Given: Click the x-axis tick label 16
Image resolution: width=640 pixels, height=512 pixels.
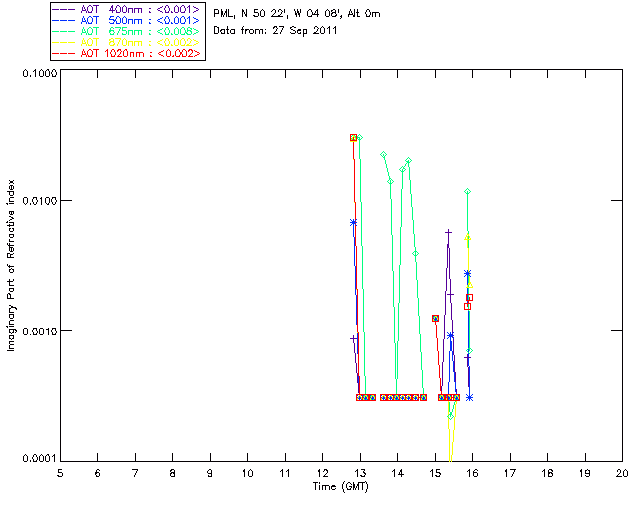Looking at the screenshot, I should [x=473, y=473].
